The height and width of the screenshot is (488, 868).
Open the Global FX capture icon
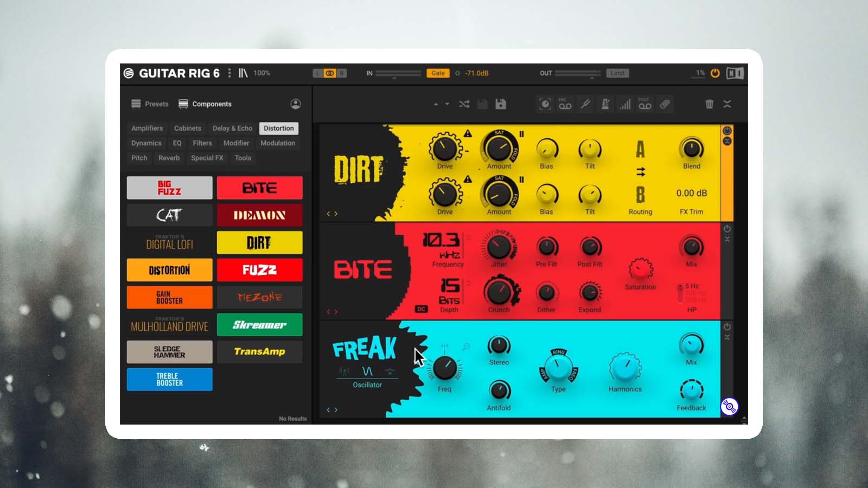(x=545, y=104)
